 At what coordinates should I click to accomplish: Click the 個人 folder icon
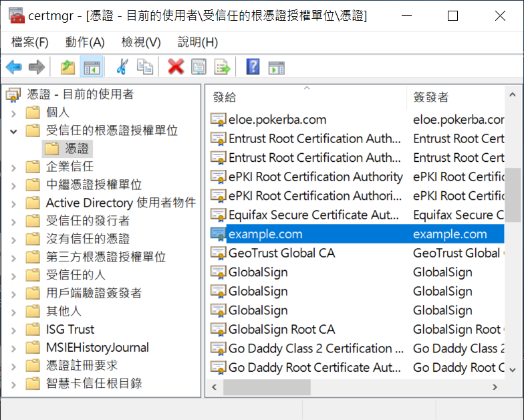33,112
